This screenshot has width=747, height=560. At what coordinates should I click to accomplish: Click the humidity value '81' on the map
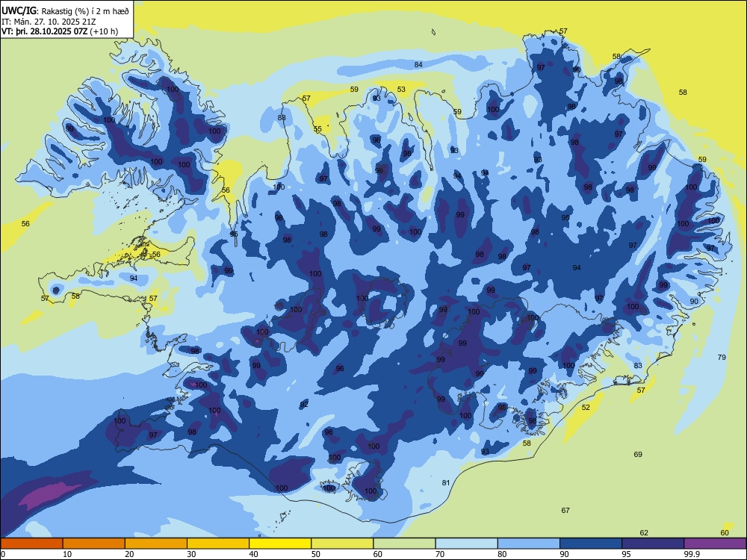click(x=446, y=483)
